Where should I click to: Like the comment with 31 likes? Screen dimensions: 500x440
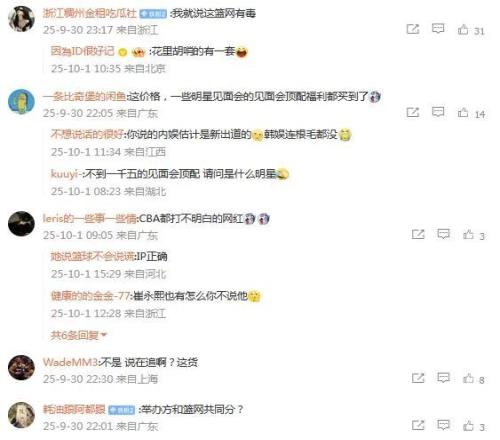tap(463, 30)
